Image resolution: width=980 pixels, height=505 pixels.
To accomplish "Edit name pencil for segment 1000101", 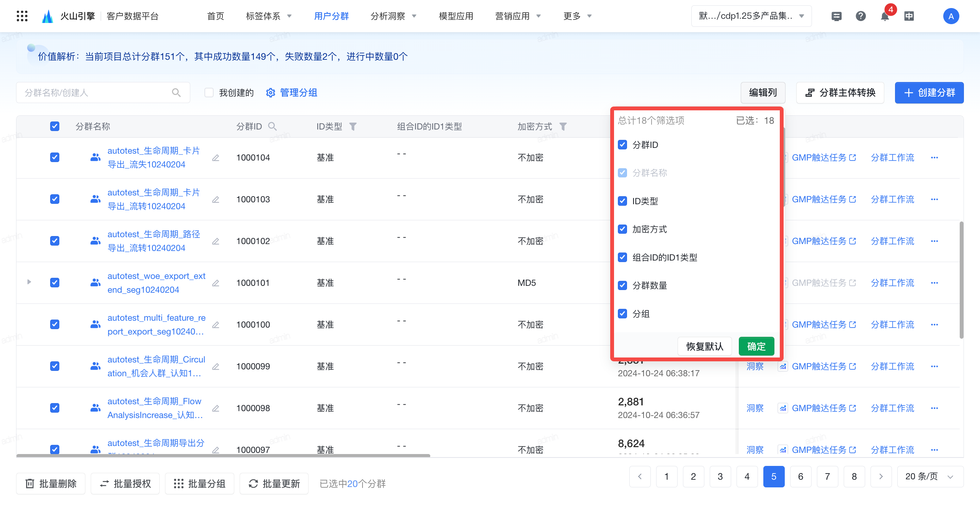I will click(x=216, y=283).
